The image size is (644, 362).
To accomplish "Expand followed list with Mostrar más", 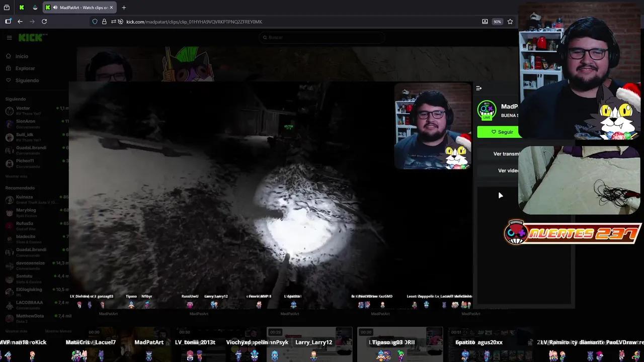I will point(17,176).
